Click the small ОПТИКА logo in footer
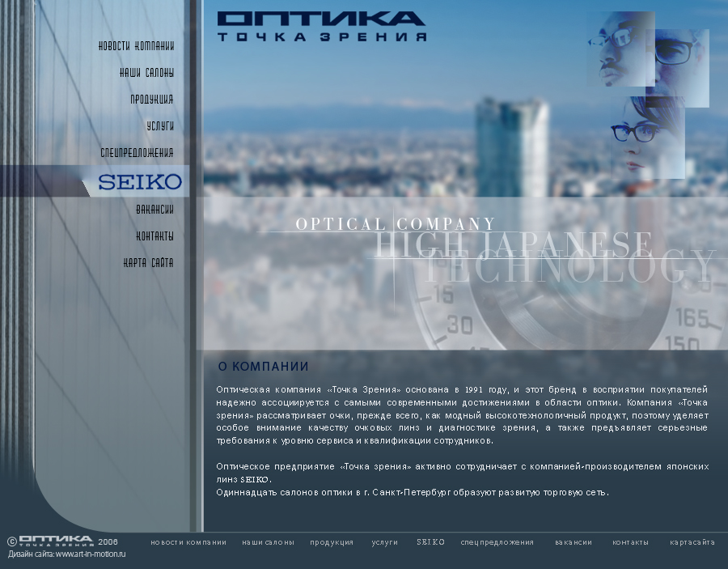The height and width of the screenshot is (569, 728). [55, 541]
